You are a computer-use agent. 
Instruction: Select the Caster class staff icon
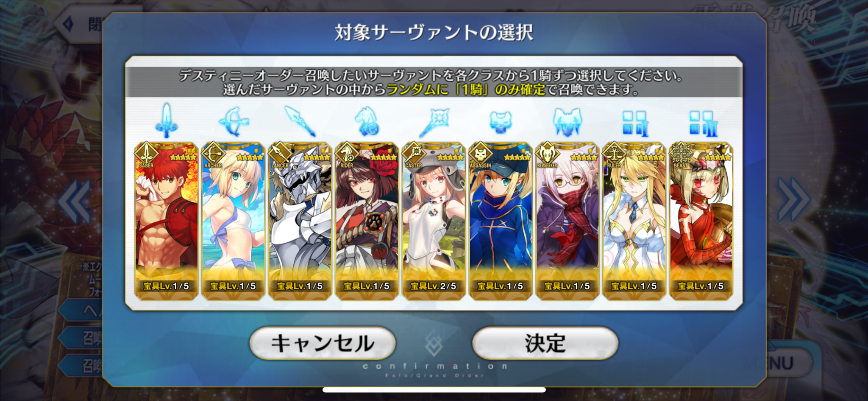(x=434, y=122)
